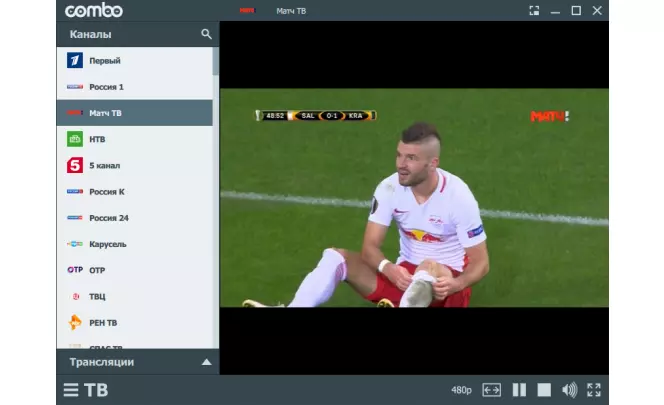This screenshot has width=664, height=405.
Task: Switch to 5 канал by name
Action: (x=105, y=166)
